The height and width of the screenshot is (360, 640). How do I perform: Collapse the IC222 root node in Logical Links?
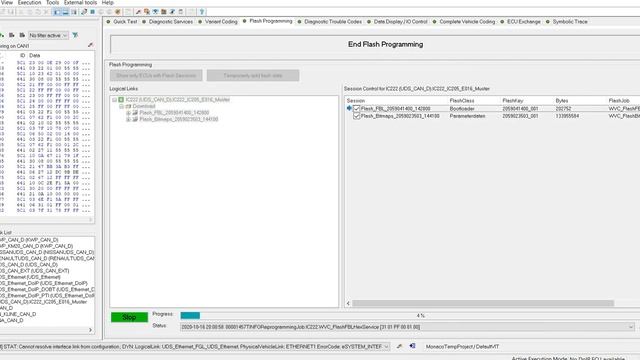115,100
